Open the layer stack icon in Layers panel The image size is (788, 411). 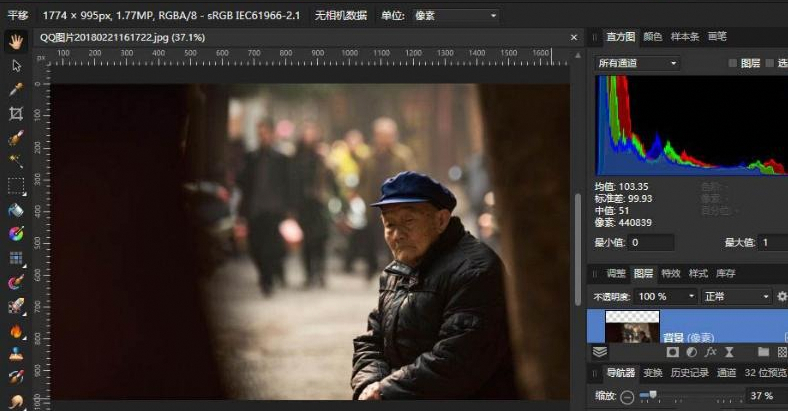(600, 352)
